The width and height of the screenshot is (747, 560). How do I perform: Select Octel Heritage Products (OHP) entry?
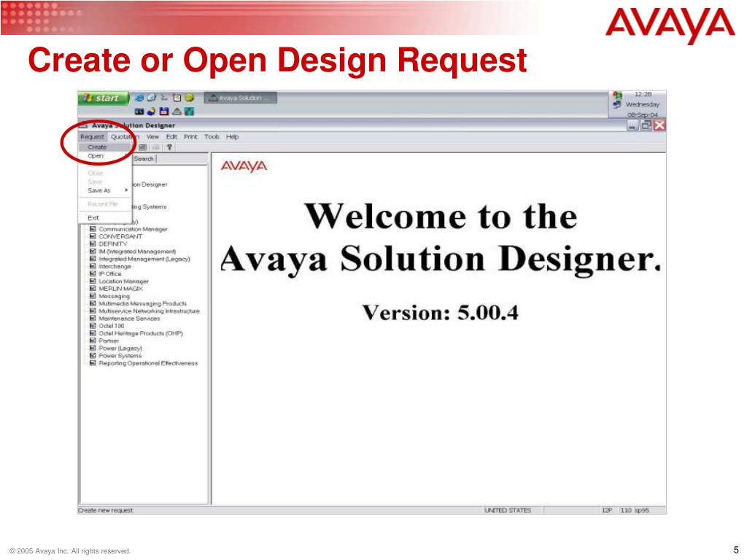pyautogui.click(x=141, y=333)
